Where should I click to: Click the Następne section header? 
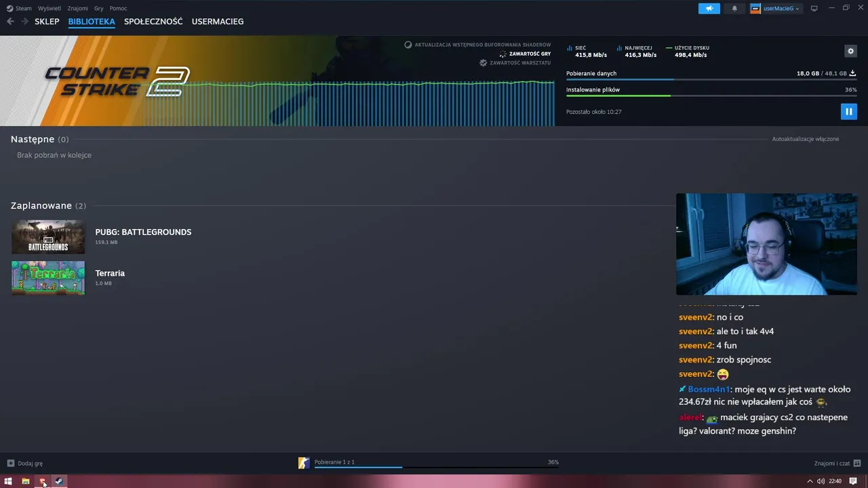point(39,139)
